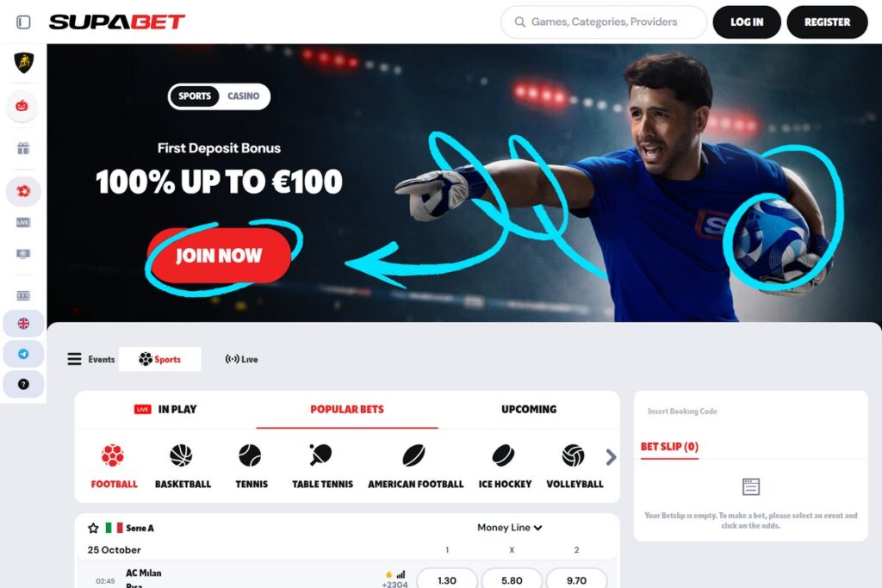Select the Basketball sport icon

point(182,455)
